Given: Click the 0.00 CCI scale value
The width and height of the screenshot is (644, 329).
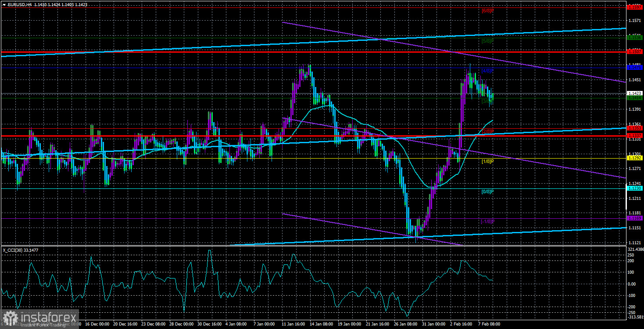Looking at the screenshot, I should tap(632, 284).
